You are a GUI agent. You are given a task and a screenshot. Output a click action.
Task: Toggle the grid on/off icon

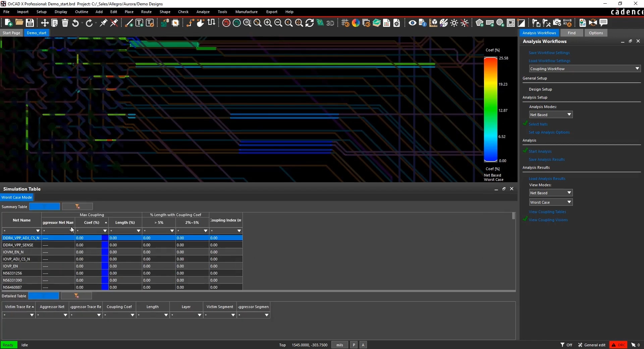click(x=345, y=23)
